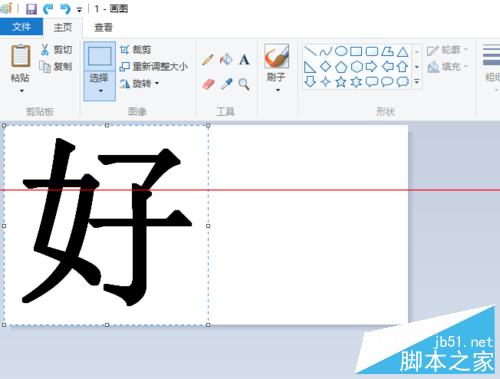Click the 选择 rectangle selection icon
Viewport: 500px width, 379px height.
pos(99,56)
